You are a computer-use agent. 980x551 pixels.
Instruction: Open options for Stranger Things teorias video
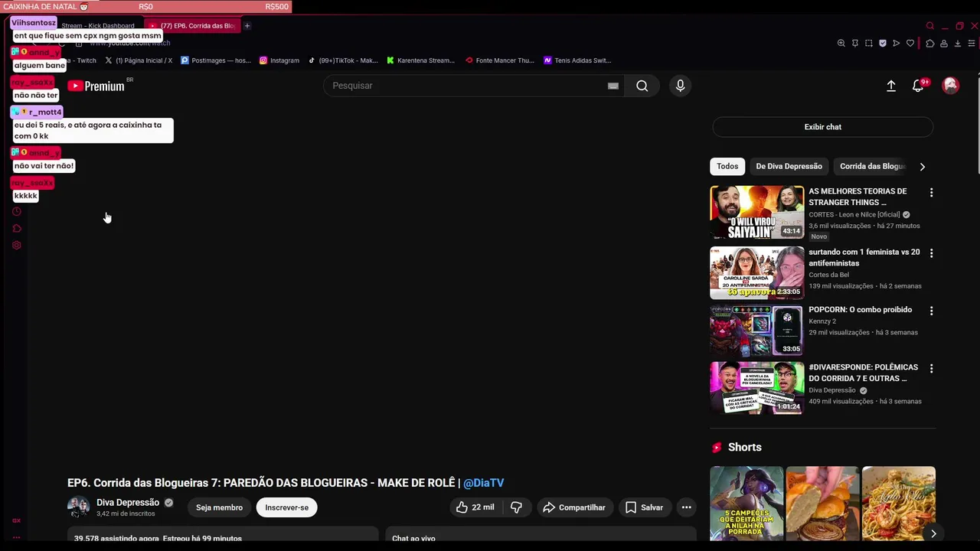[x=931, y=193]
